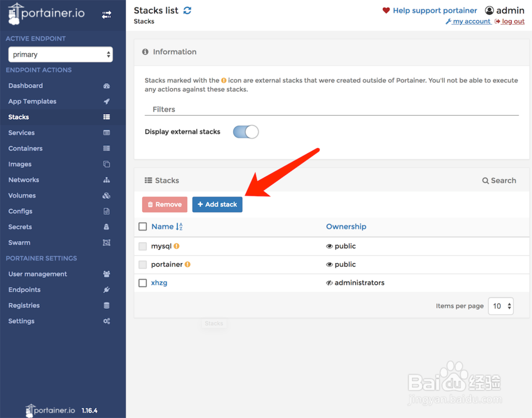The height and width of the screenshot is (418, 532).
Task: Click the admin user avatar icon
Action: tap(489, 11)
